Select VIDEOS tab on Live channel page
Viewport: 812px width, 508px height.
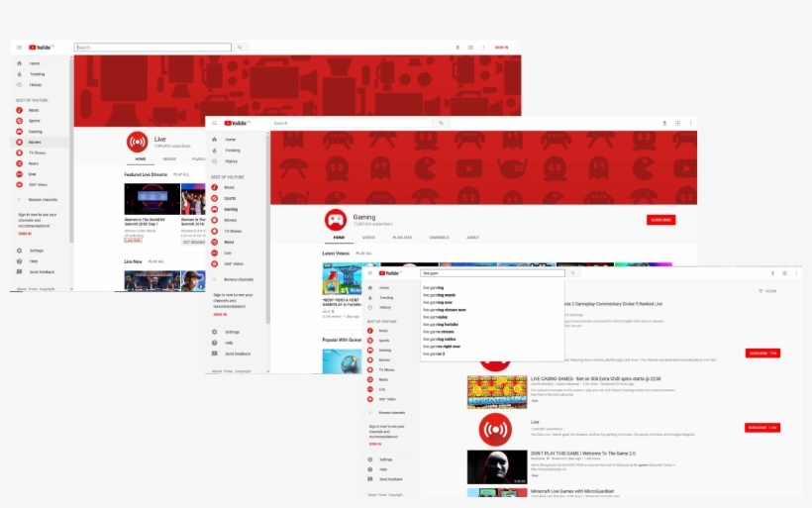point(169,159)
